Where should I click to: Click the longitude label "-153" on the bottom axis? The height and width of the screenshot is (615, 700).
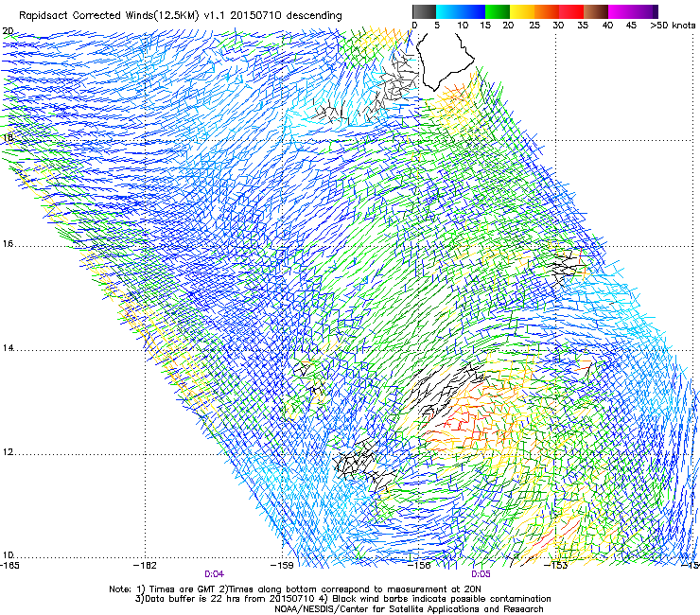(x=556, y=566)
